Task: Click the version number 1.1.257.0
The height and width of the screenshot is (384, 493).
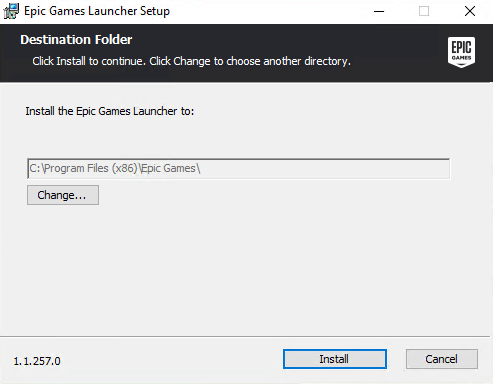Action: pos(37,361)
